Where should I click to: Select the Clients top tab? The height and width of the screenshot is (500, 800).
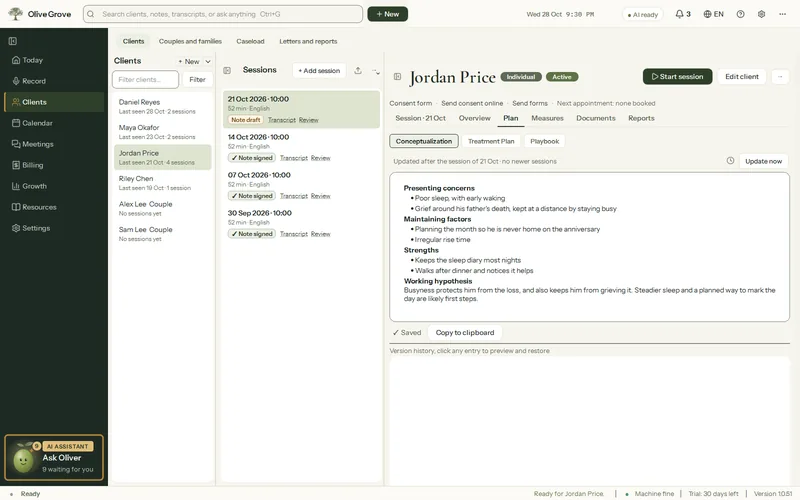tap(133, 41)
